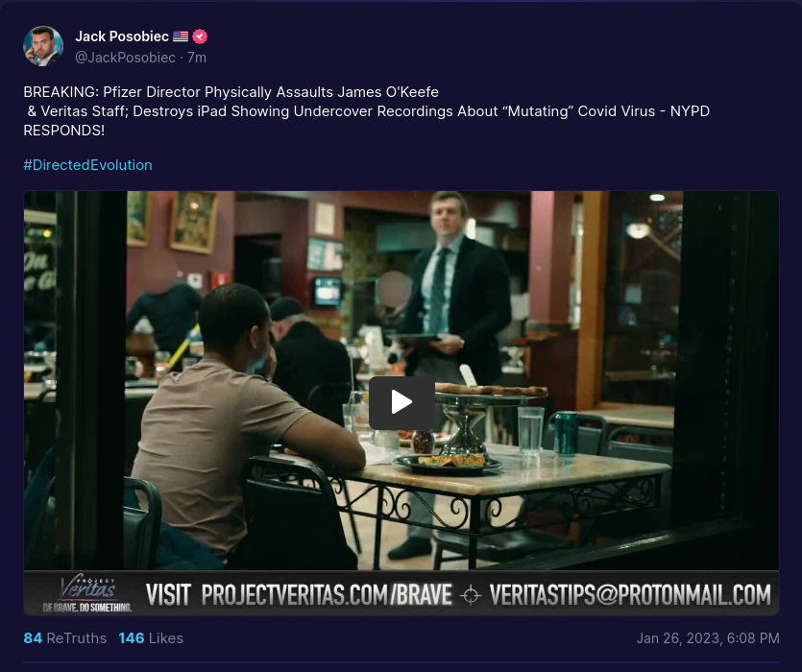View the 146 Likes list
802x672 pixels.
coord(150,638)
